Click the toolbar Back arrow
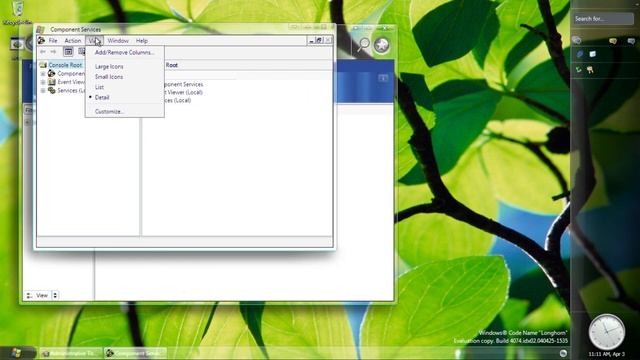Screen dimensions: 640x360 coord(43,52)
